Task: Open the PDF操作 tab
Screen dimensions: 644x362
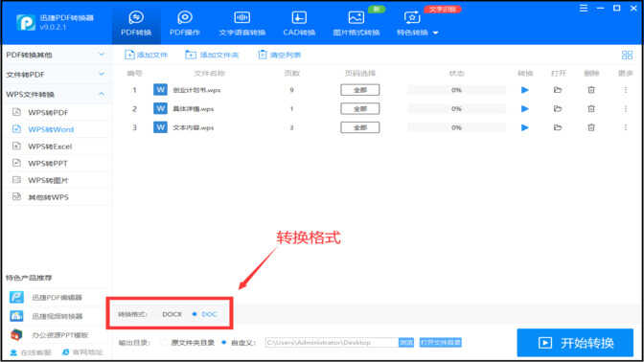Action: [185, 24]
